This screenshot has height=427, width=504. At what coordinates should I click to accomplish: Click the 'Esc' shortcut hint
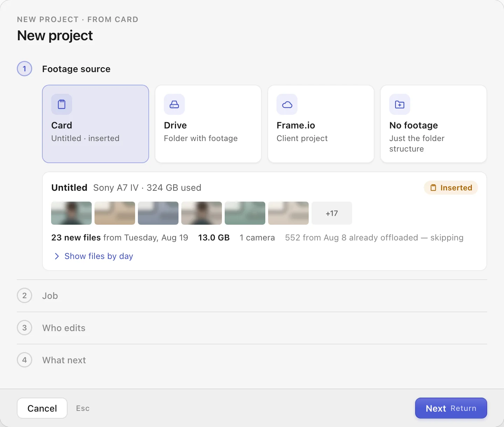click(83, 408)
